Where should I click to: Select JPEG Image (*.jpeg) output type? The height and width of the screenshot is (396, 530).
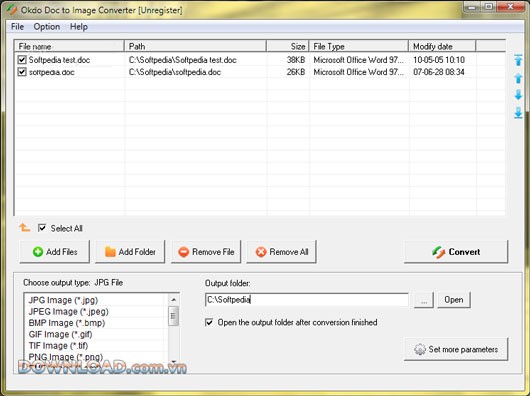[x=69, y=312]
